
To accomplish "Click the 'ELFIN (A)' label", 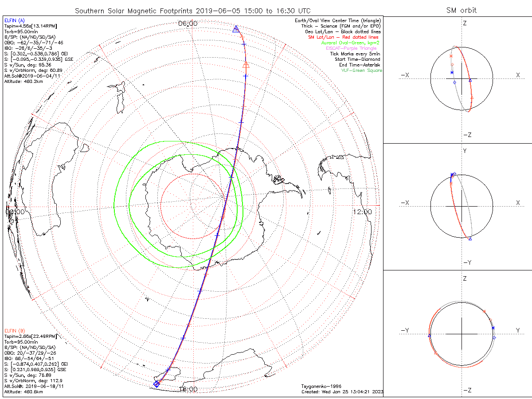I will coord(15,21).
